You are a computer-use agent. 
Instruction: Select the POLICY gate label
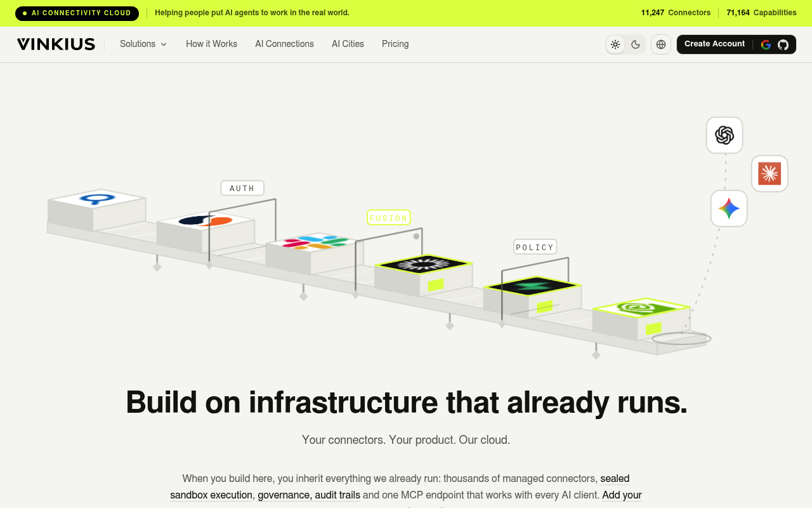(x=535, y=247)
